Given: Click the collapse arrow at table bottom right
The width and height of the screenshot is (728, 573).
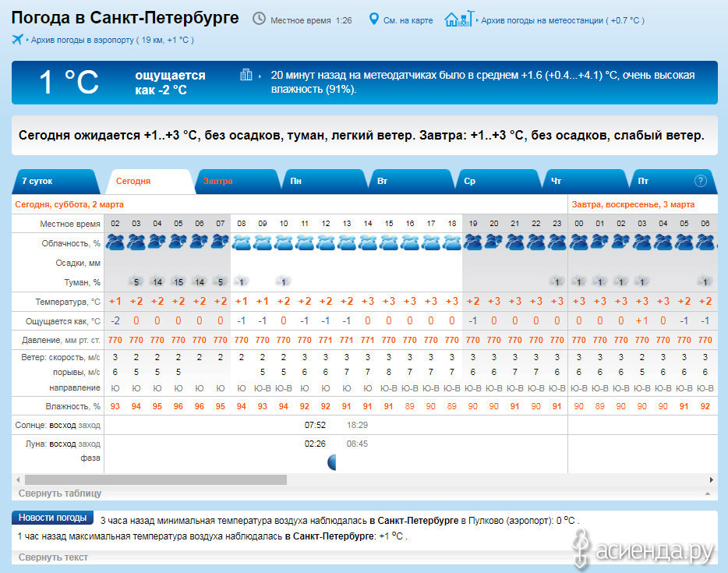Looking at the screenshot, I should (708, 493).
